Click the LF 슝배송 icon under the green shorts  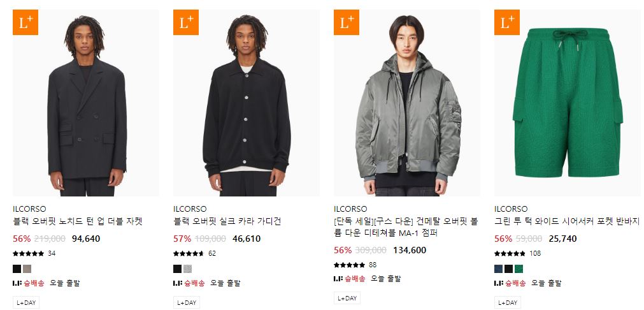tap(510, 283)
